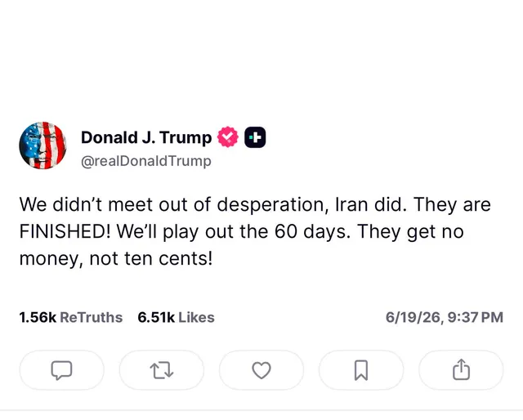View the Likes label list
Screen dimensions: 523x420
tap(196, 318)
